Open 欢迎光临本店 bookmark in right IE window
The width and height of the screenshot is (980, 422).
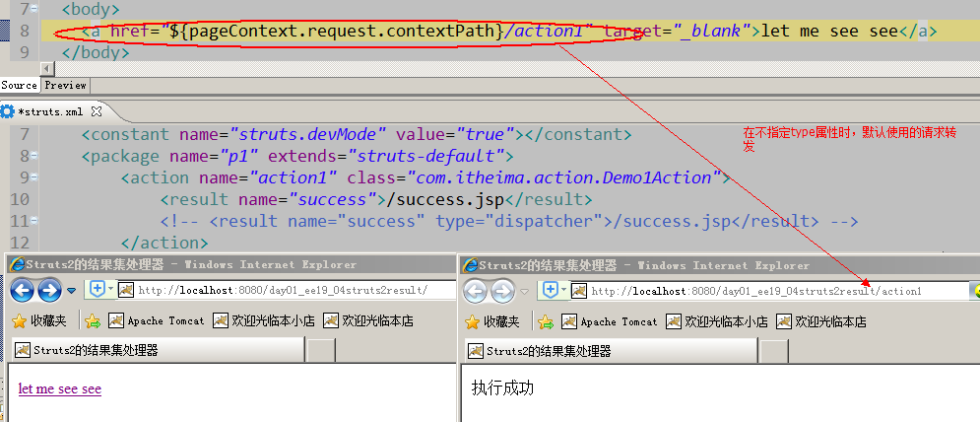821,321
